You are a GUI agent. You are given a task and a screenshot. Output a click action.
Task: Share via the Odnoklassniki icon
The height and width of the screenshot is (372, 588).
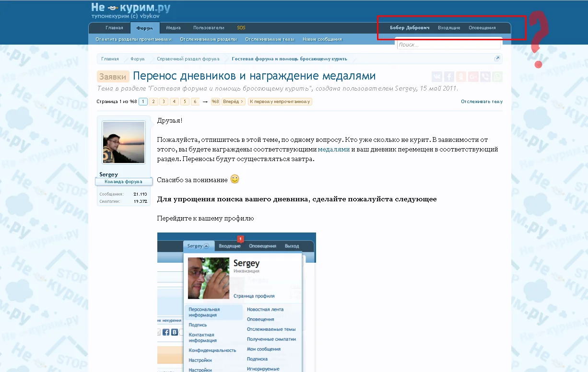(461, 76)
